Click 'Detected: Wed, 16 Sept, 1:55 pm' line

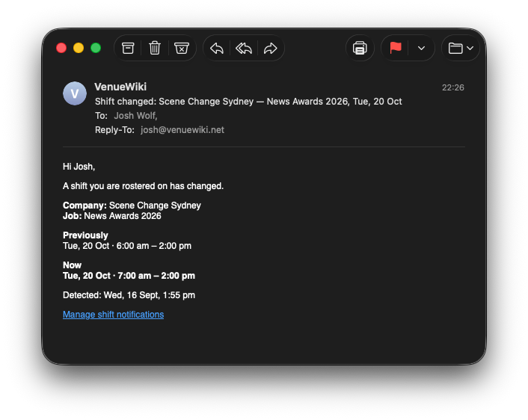tap(129, 295)
